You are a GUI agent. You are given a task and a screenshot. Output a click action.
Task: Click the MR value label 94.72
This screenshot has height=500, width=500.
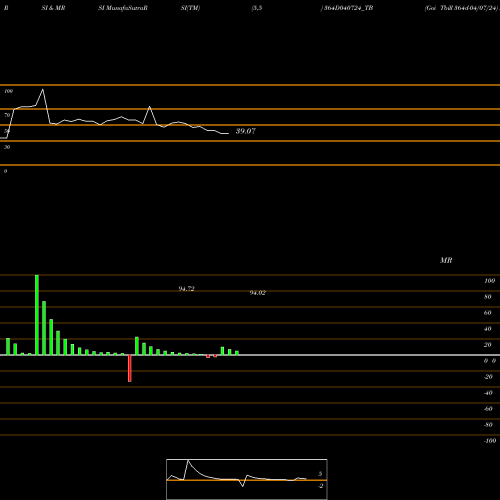click(x=186, y=289)
